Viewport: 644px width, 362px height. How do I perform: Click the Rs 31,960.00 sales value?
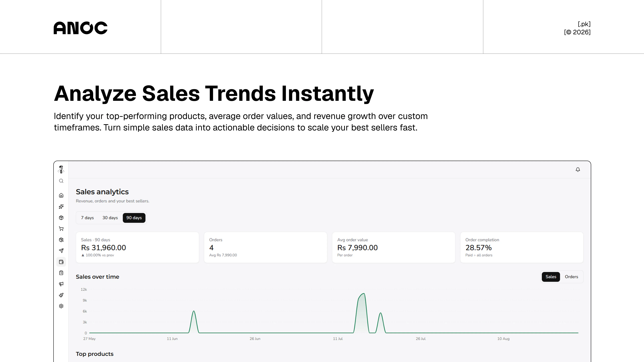tap(104, 248)
